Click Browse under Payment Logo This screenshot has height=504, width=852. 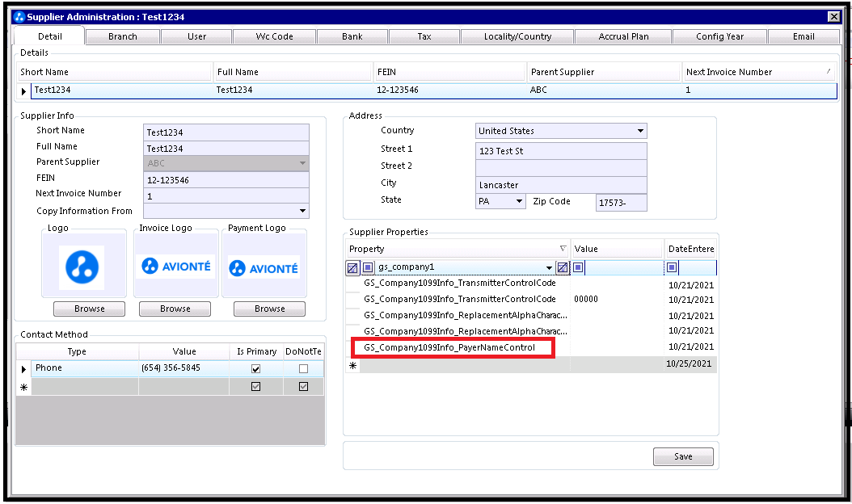269,309
